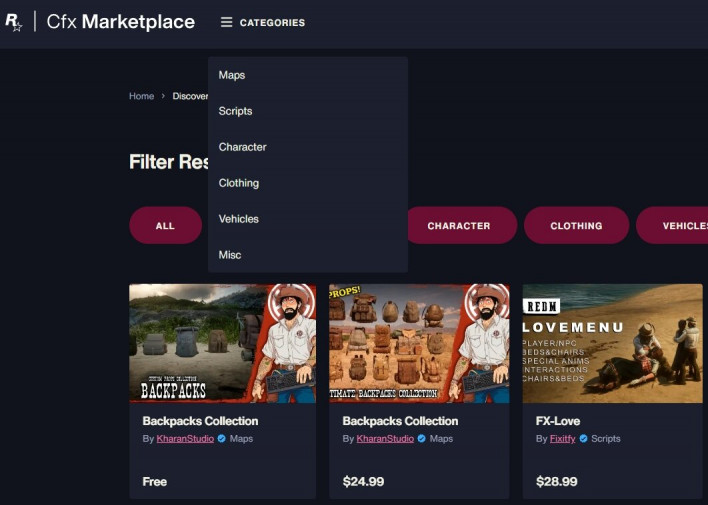Click the hamburger icon beside Categories
708x505 pixels.
227,22
